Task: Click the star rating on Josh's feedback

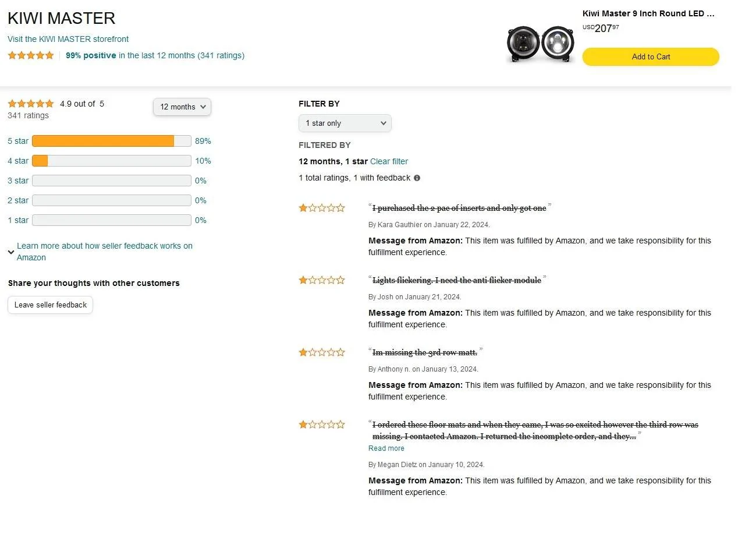Action: click(322, 280)
